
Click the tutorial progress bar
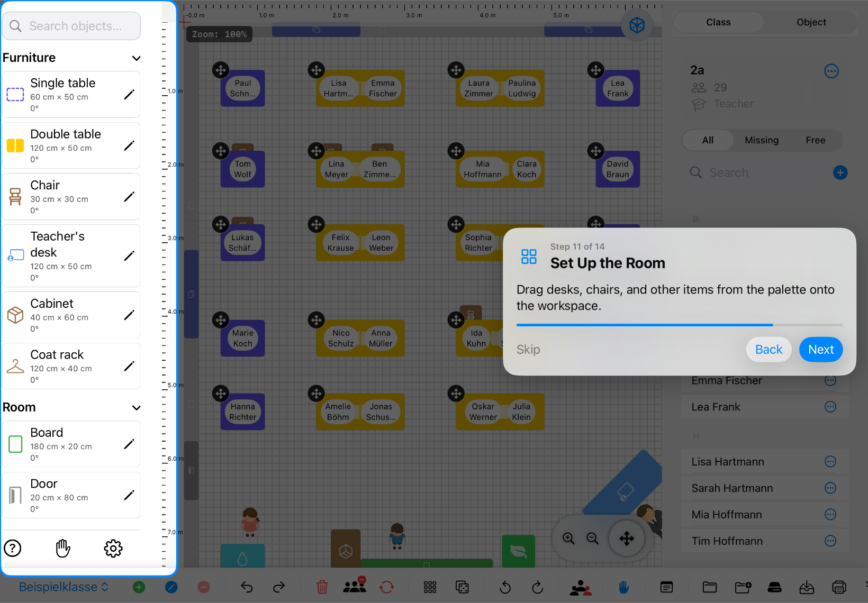tap(680, 325)
